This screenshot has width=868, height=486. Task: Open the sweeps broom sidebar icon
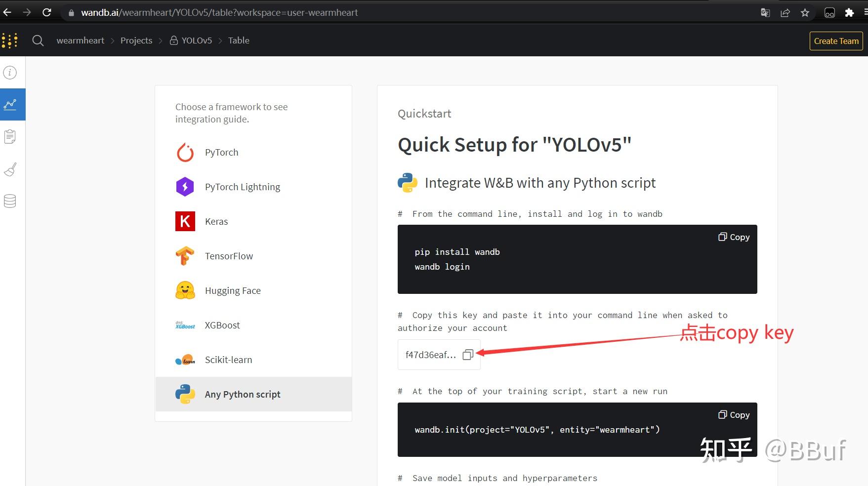[10, 169]
